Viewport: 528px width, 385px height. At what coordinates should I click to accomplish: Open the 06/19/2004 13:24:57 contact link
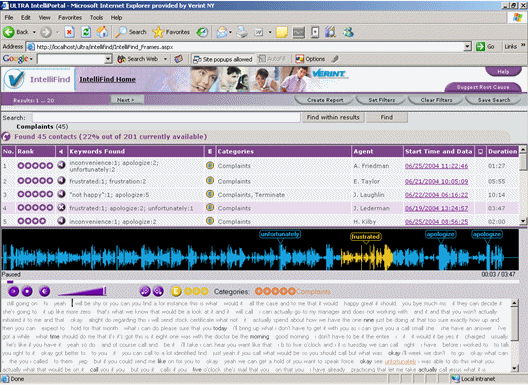pyautogui.click(x=436, y=208)
